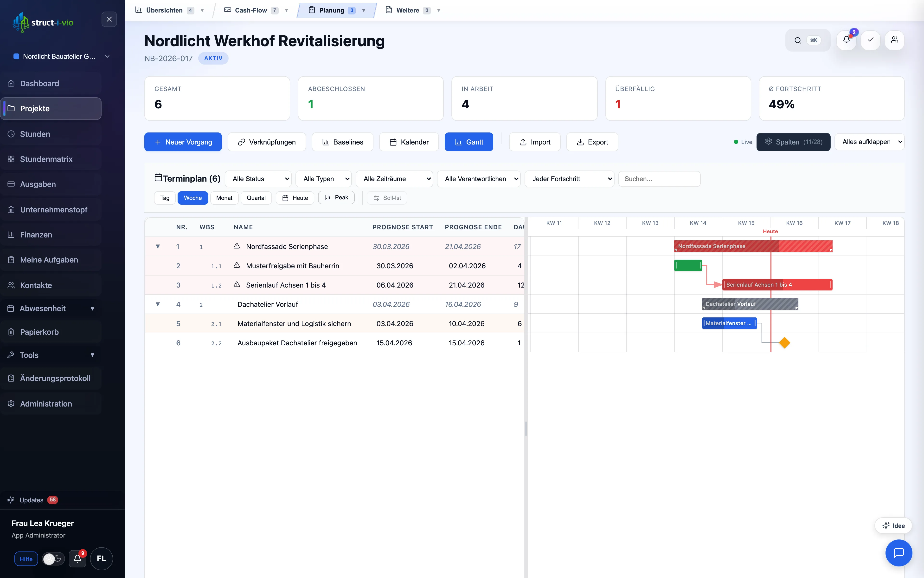This screenshot has width=924, height=578.
Task: Click Hilfe button
Action: click(26, 559)
